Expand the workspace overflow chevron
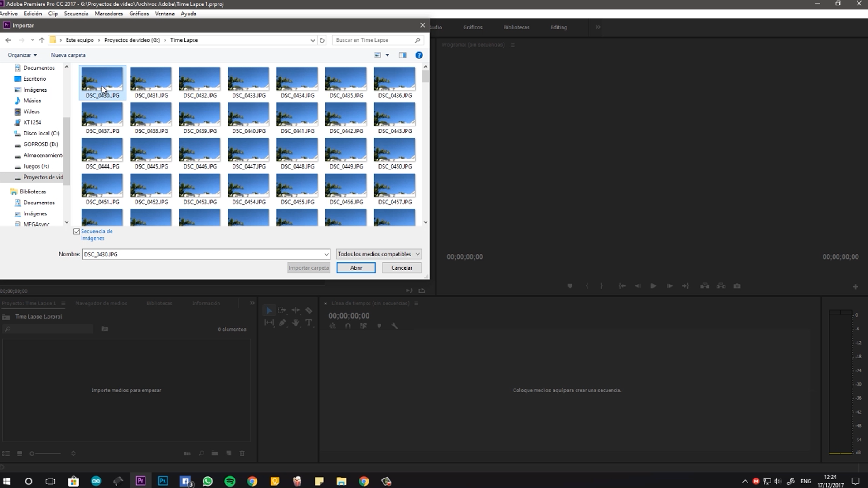Viewport: 868px width, 488px height. 598,27
